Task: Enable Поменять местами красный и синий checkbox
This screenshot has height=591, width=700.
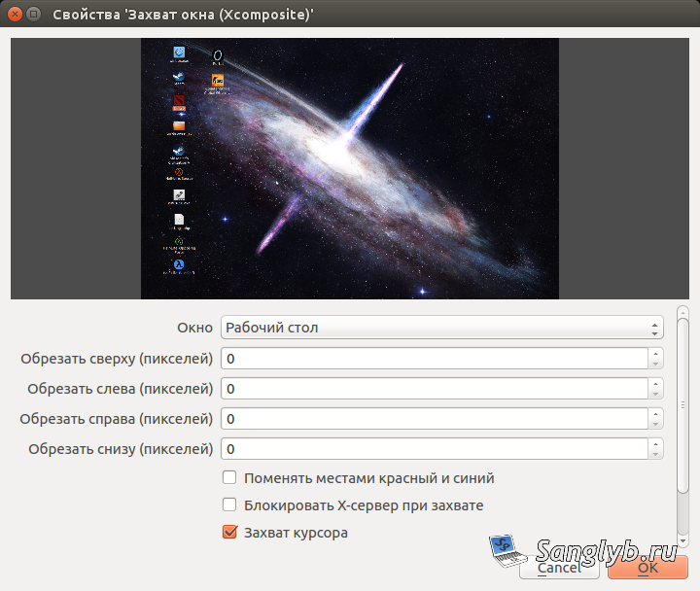Action: click(229, 477)
